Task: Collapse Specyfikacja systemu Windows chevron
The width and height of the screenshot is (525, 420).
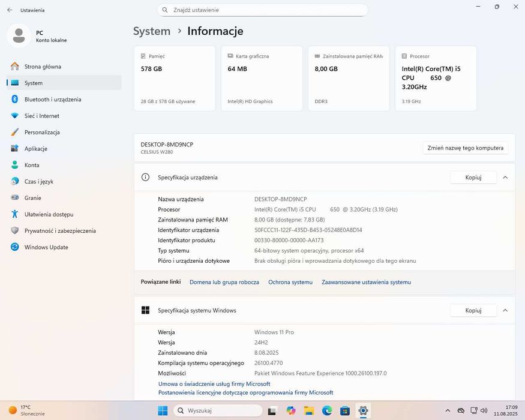Action: (505, 310)
